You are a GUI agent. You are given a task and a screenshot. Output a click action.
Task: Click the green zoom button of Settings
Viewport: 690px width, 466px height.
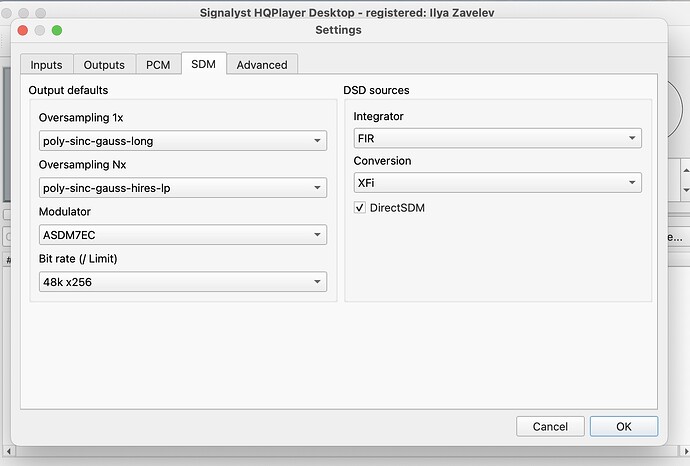coord(57,30)
